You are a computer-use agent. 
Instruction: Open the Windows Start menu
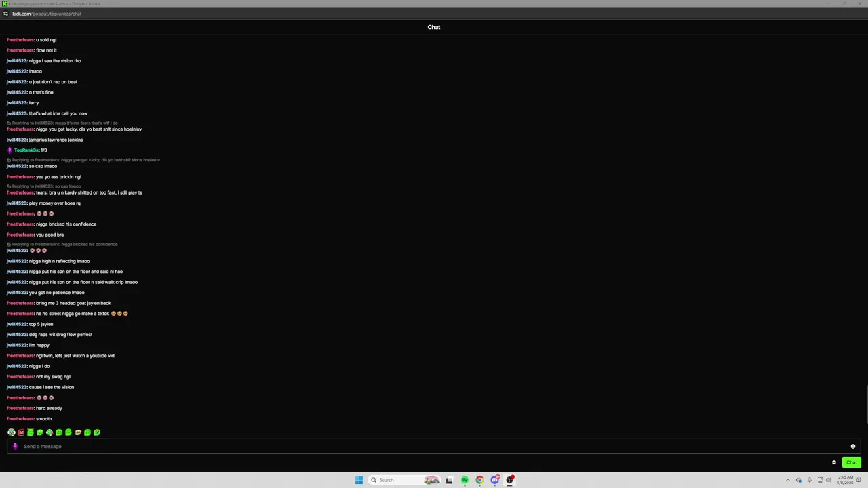click(359, 480)
